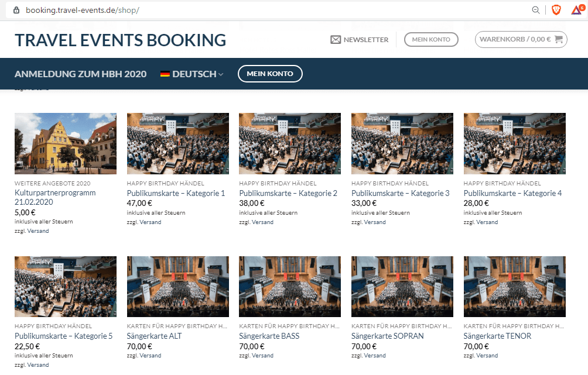Open ANMELDUNG ZUM HBH 2020 menu item
Screen dimensions: 588x375
(81, 74)
